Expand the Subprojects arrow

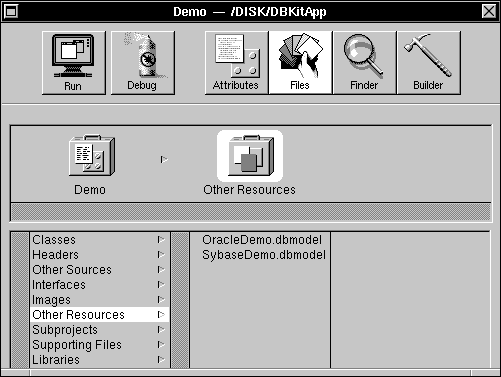click(161, 330)
